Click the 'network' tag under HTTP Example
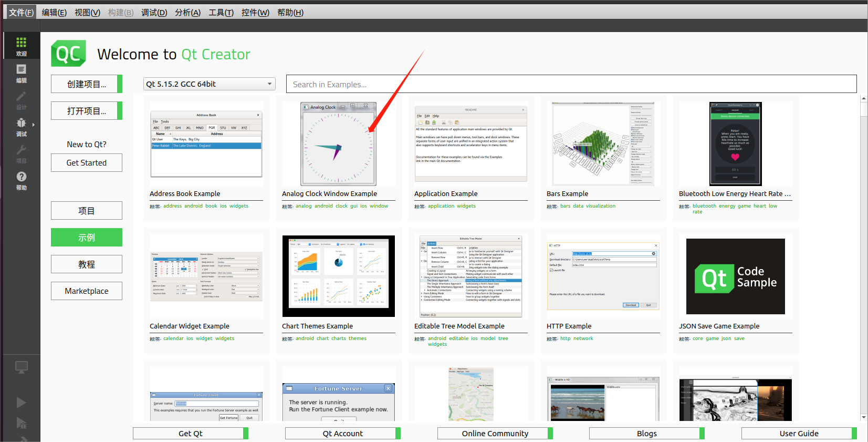Viewport: 868px width, 442px height. [x=583, y=338]
